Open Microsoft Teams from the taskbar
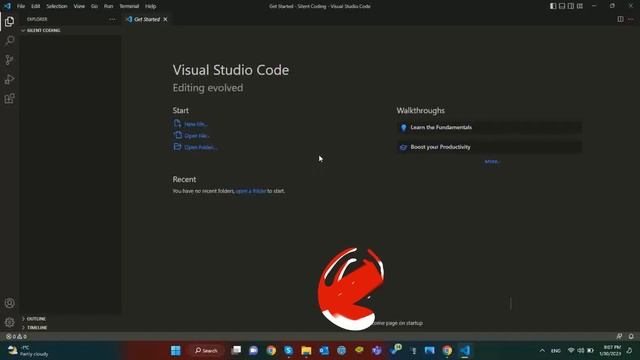The height and width of the screenshot is (360, 640). [377, 350]
